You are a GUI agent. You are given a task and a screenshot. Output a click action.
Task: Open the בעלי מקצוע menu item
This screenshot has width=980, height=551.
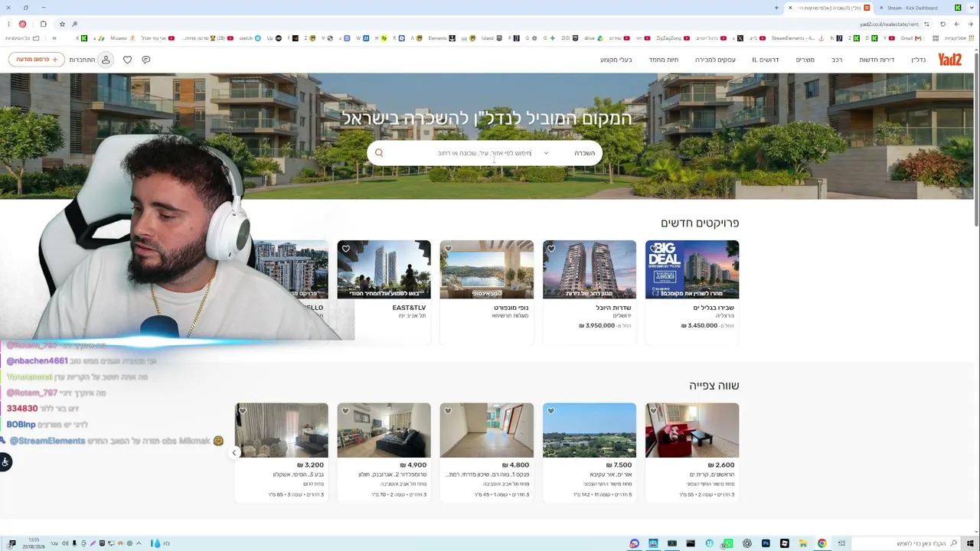616,60
